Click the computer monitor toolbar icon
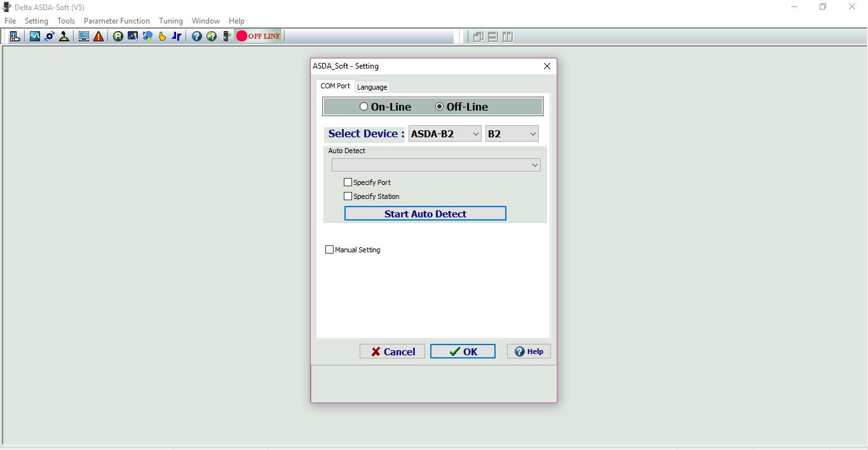Viewport: 868px width, 450px height. (84, 36)
